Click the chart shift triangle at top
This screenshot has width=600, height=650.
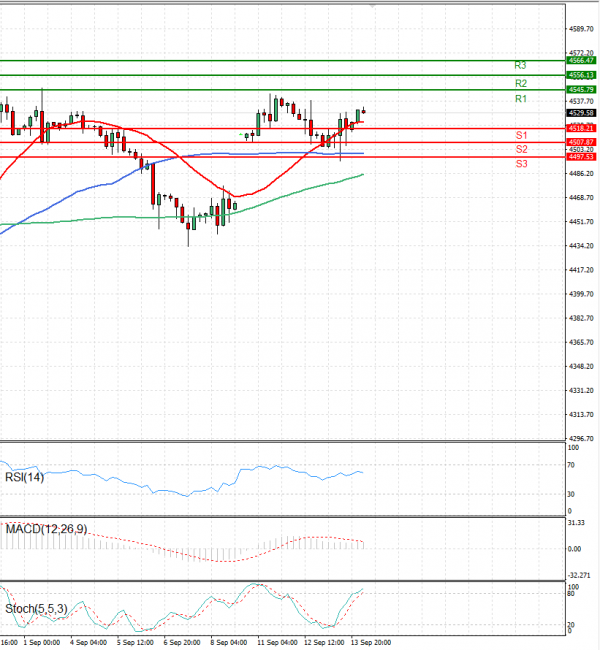[372, 5]
